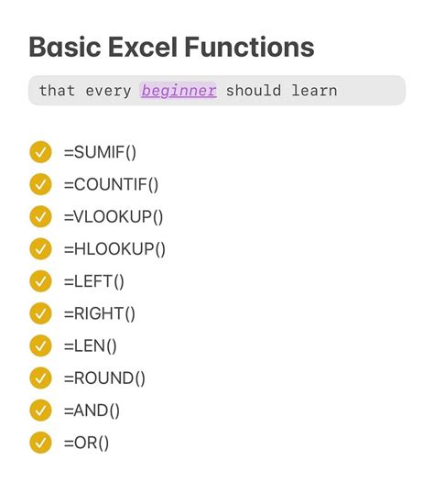Toggle the checked circle for =OR()
This screenshot has width=434, height=504.
coord(40,443)
